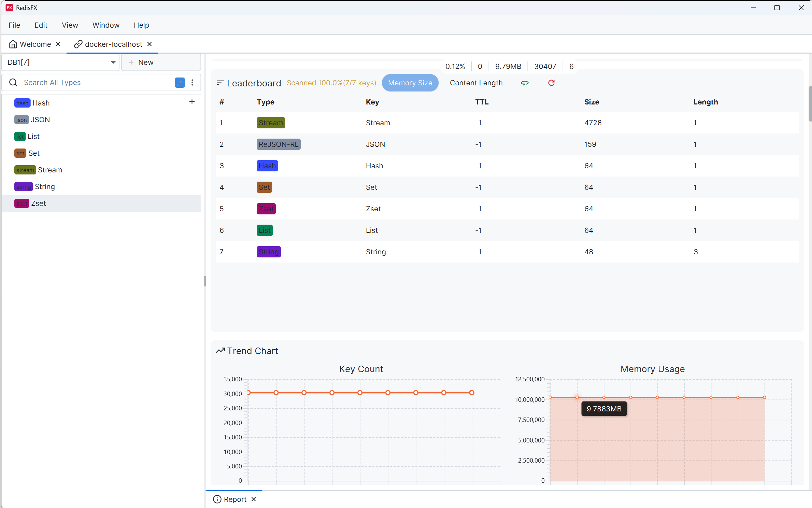Click the plus icon beside Hash
Image resolution: width=812 pixels, height=508 pixels.
(192, 102)
